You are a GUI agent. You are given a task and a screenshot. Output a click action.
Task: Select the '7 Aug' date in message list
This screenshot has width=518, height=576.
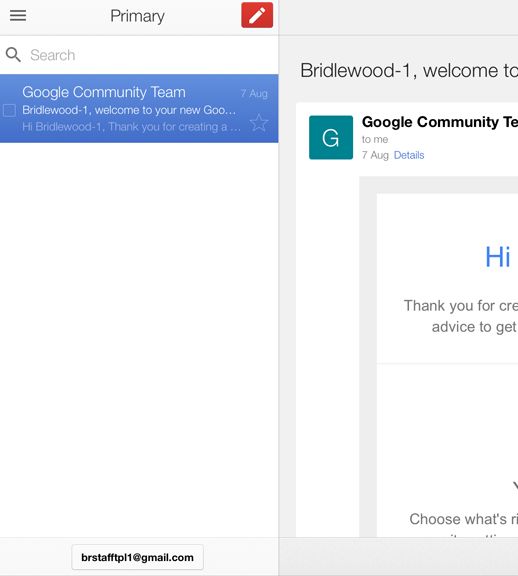(254, 94)
